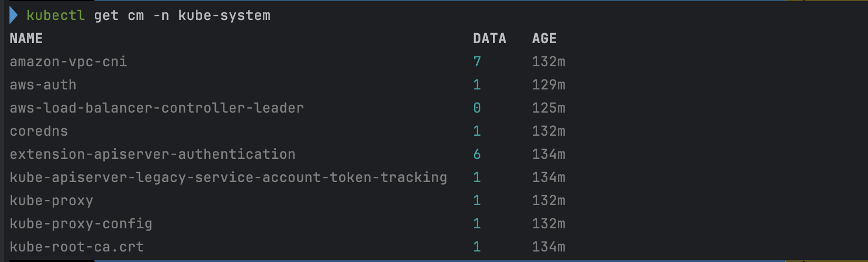The image size is (868, 262).
Task: Click the coredns configmap name
Action: click(39, 131)
